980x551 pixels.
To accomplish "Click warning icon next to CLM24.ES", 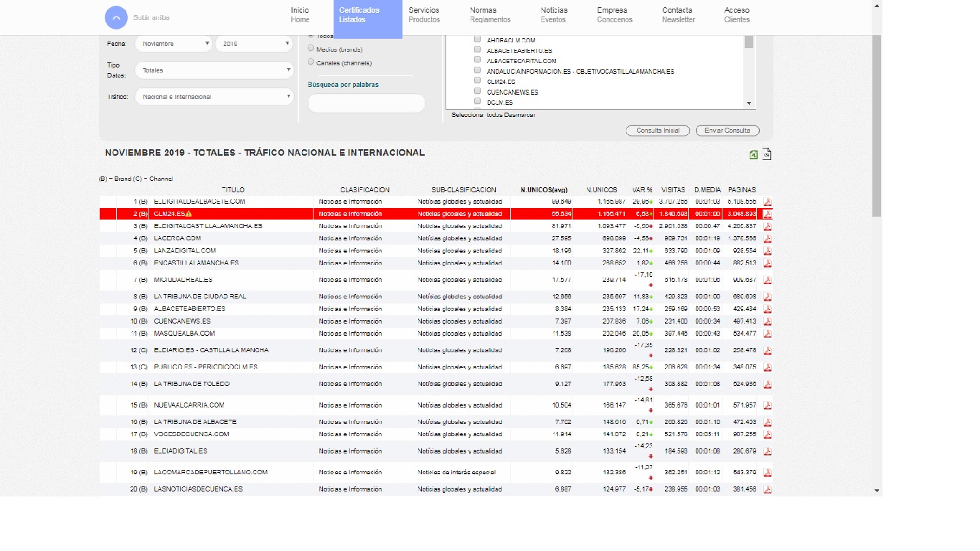I will click(189, 214).
